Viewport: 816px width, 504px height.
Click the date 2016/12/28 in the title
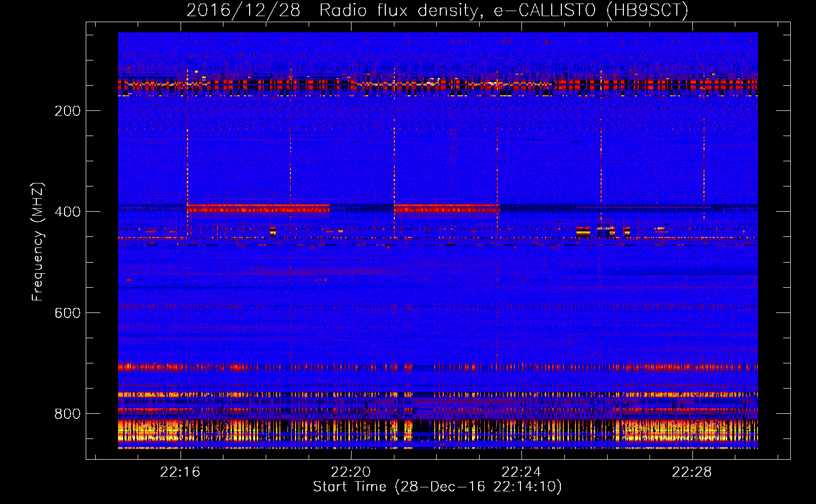244,10
